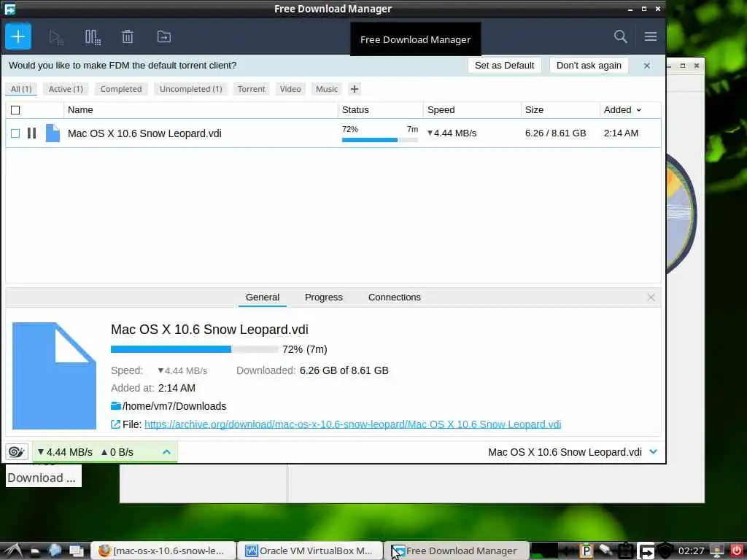The height and width of the screenshot is (560, 747).
Task: Click Free Download Manager taskbar item
Action: point(457,551)
